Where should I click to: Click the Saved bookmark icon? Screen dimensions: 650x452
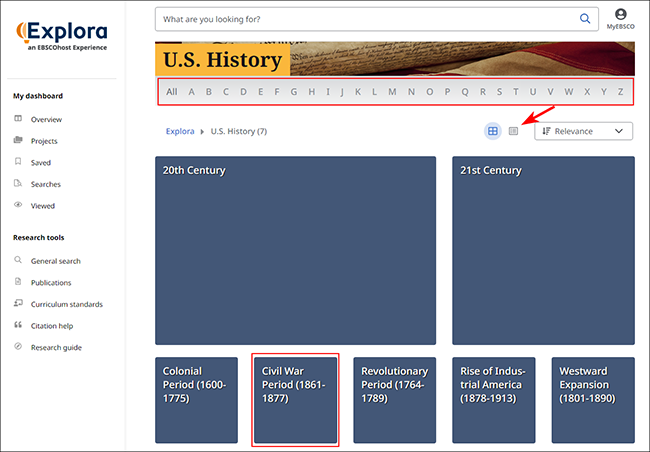[x=18, y=161]
